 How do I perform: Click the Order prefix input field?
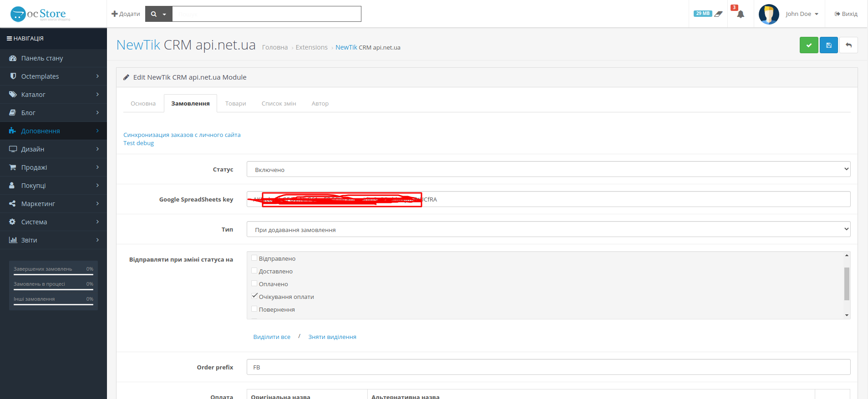[x=548, y=367]
